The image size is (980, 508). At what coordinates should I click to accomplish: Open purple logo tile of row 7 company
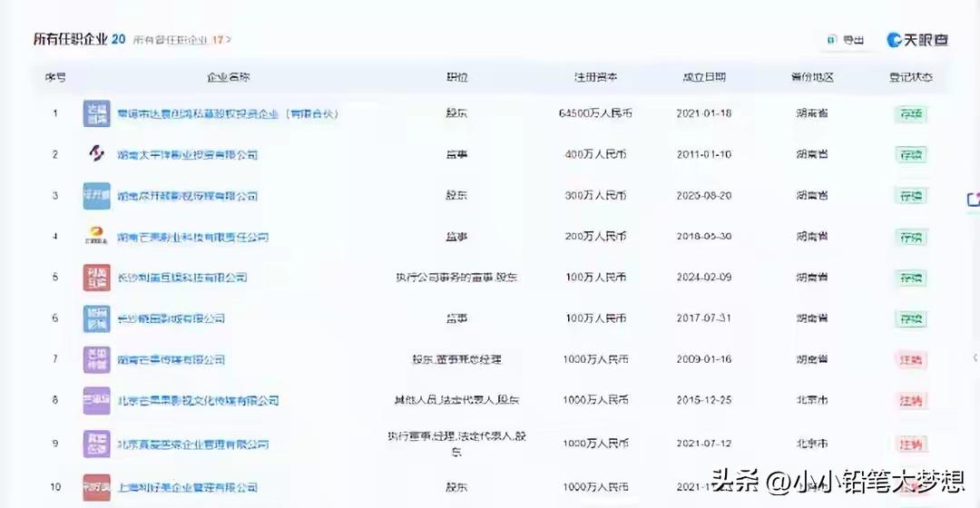pyautogui.click(x=97, y=359)
